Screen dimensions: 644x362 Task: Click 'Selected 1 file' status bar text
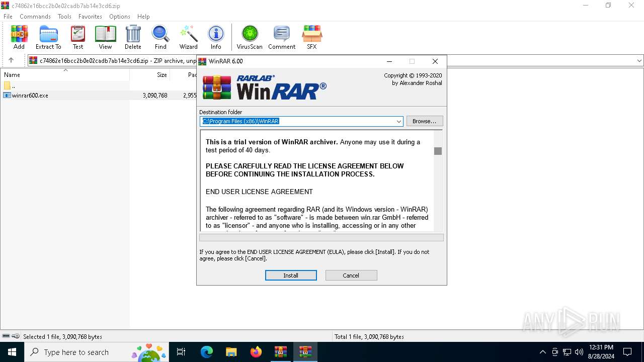point(63,336)
